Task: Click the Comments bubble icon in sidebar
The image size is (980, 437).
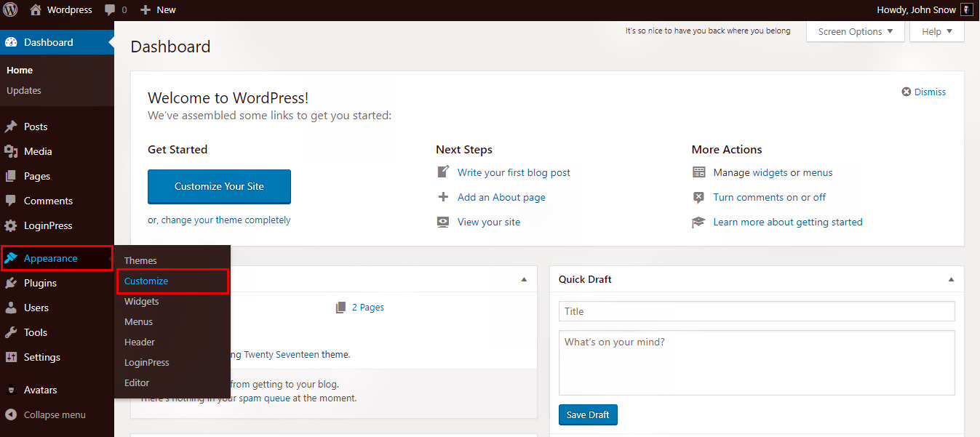Action: tap(11, 201)
